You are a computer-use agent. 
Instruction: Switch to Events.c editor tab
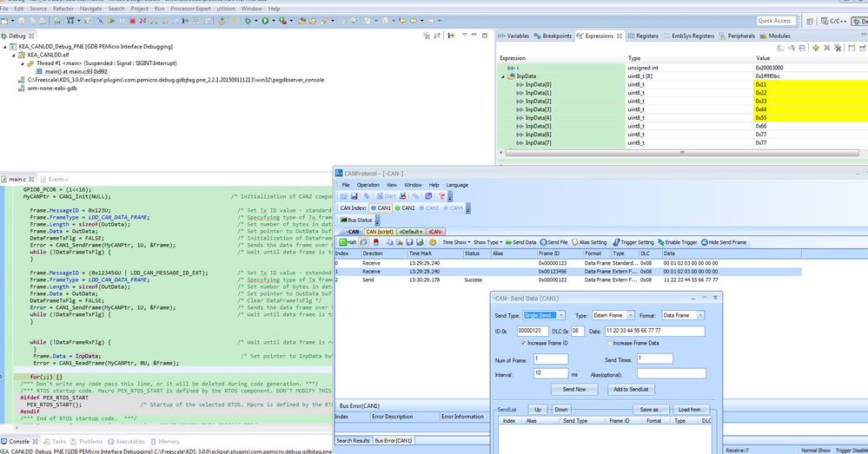(54, 179)
